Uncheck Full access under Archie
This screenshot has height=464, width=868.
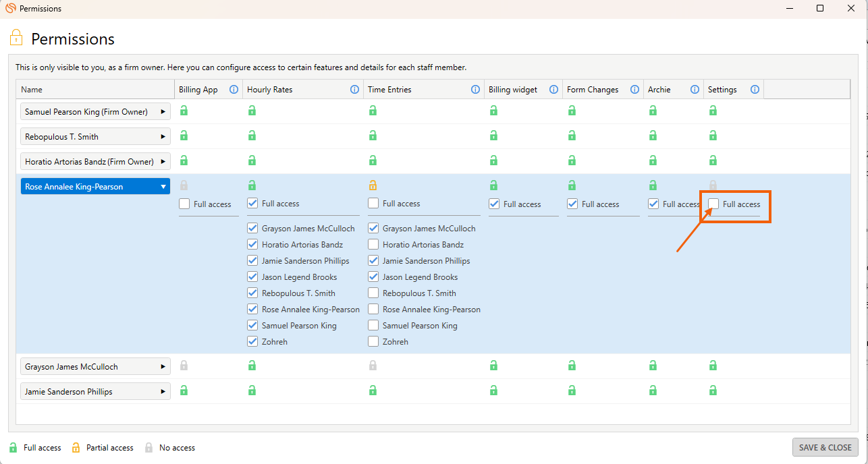[653, 204]
